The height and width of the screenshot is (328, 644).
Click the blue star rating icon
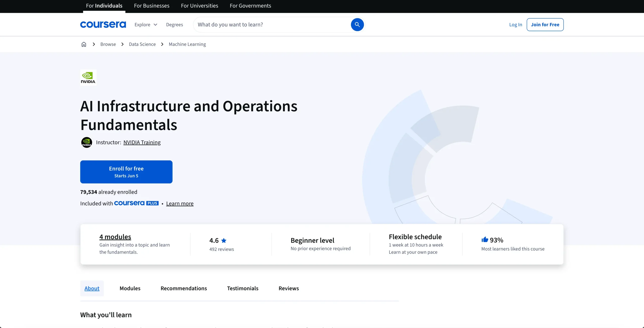pyautogui.click(x=224, y=240)
